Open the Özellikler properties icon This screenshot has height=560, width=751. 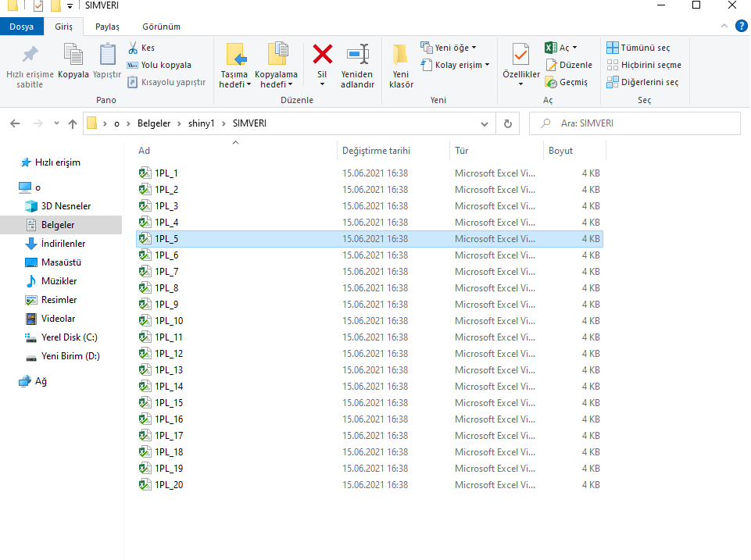click(520, 54)
